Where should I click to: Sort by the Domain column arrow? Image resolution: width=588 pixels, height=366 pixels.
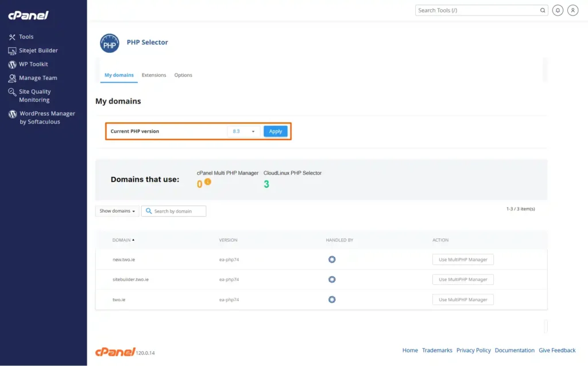(133, 240)
